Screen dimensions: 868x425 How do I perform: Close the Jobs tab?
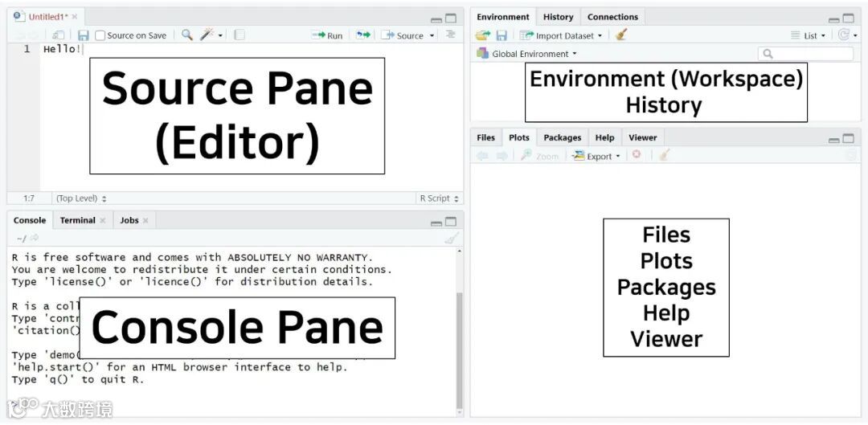point(145,220)
